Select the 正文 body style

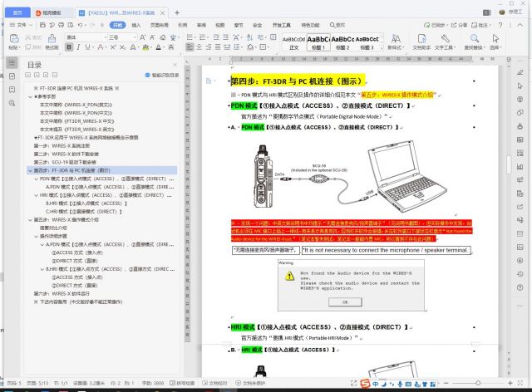293,42
